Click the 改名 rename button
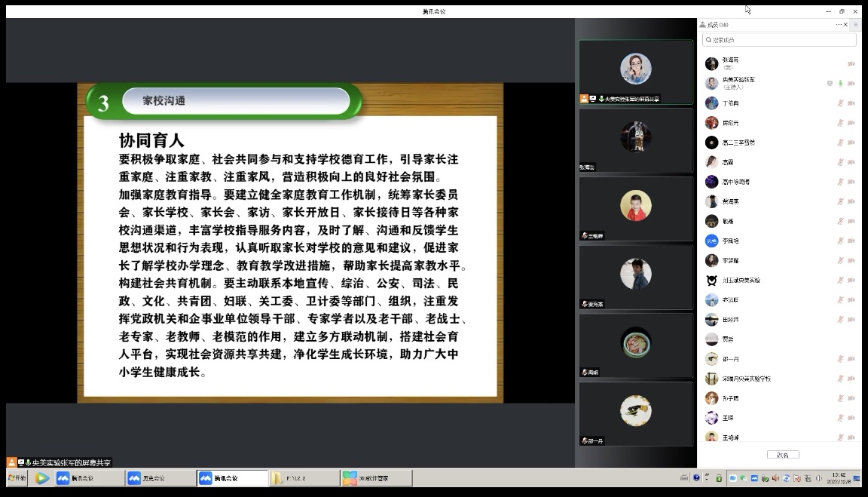Viewport: 868px width, 497px height. (x=783, y=455)
